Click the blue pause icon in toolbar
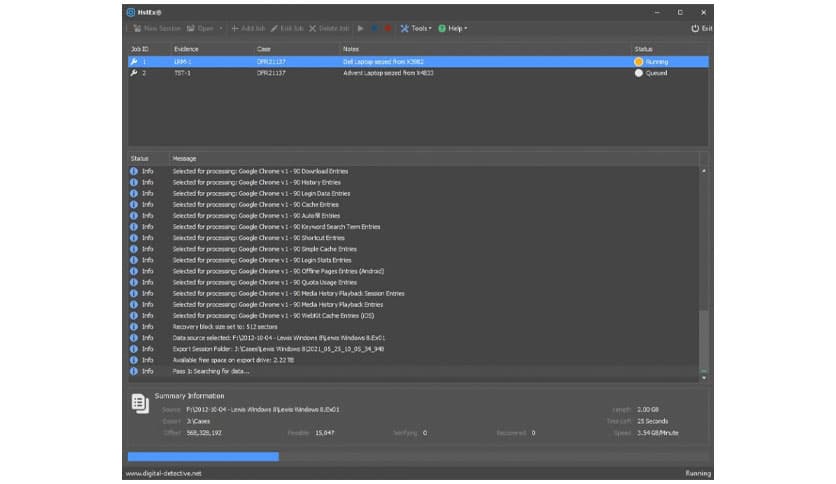The image size is (836, 484). [x=375, y=28]
